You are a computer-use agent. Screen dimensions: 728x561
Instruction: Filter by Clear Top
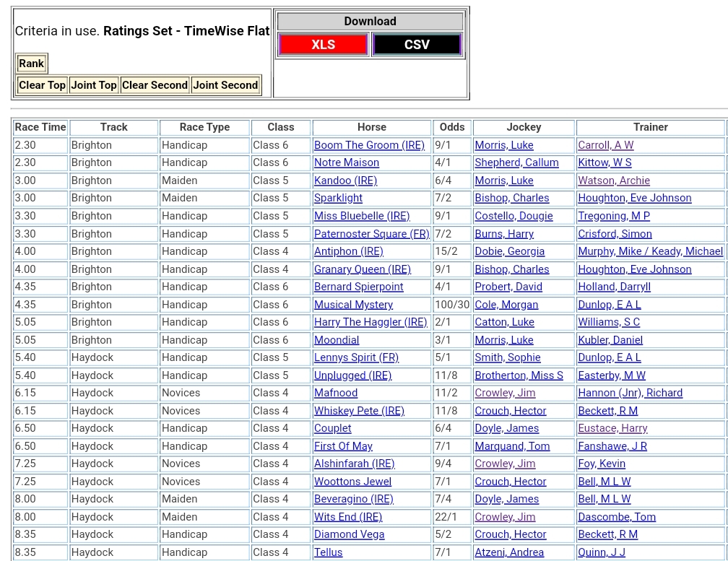pos(42,85)
